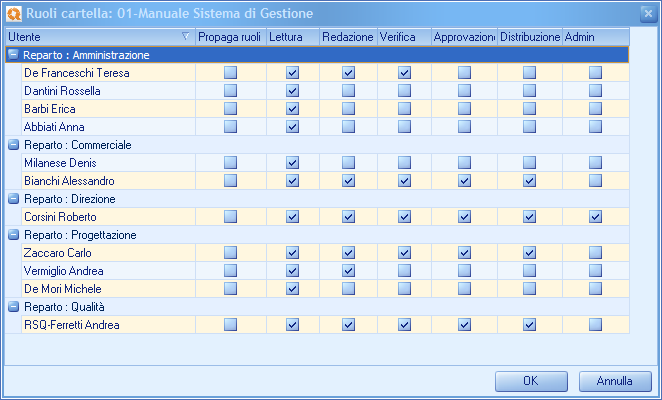This screenshot has height=400, width=662.
Task: Sort by the Verifica column header
Action: point(404,37)
